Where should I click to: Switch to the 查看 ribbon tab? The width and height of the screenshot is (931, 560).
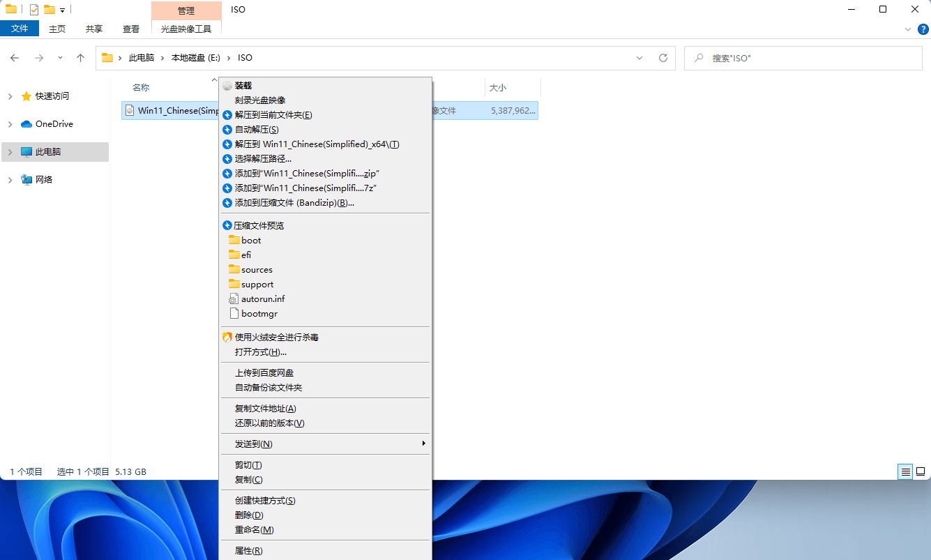click(130, 29)
